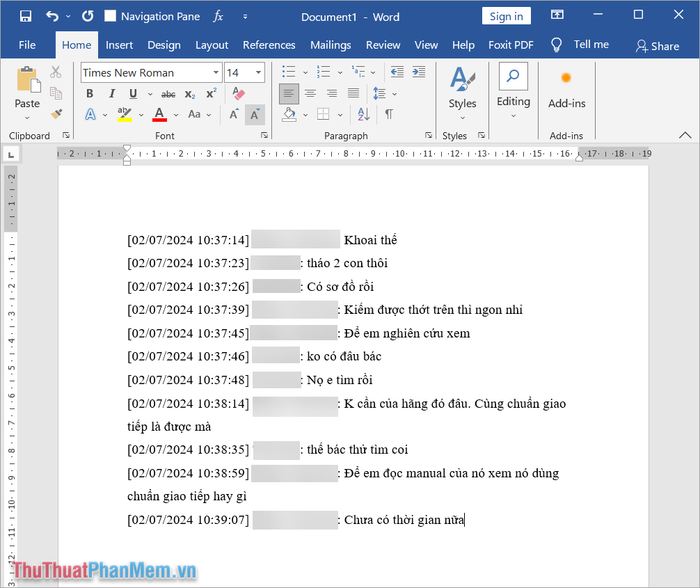The height and width of the screenshot is (588, 700).
Task: Switch to the Layout ribbon tab
Action: [x=211, y=45]
